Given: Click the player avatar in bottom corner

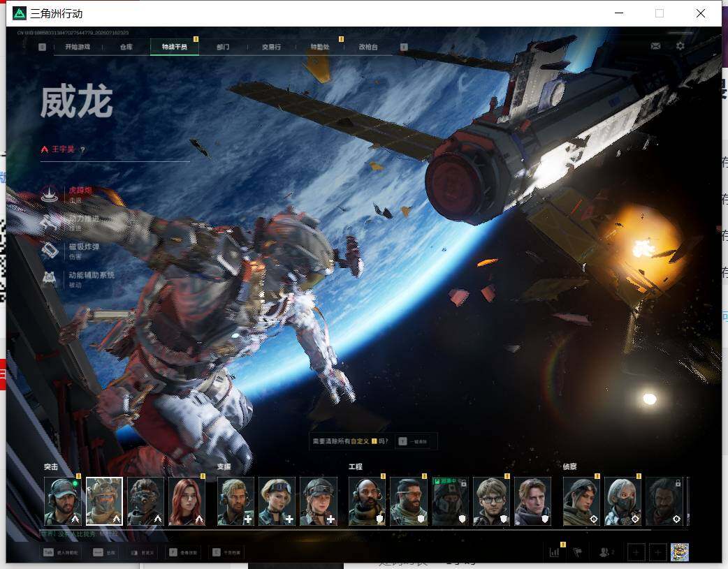Looking at the screenshot, I should pos(680,552).
